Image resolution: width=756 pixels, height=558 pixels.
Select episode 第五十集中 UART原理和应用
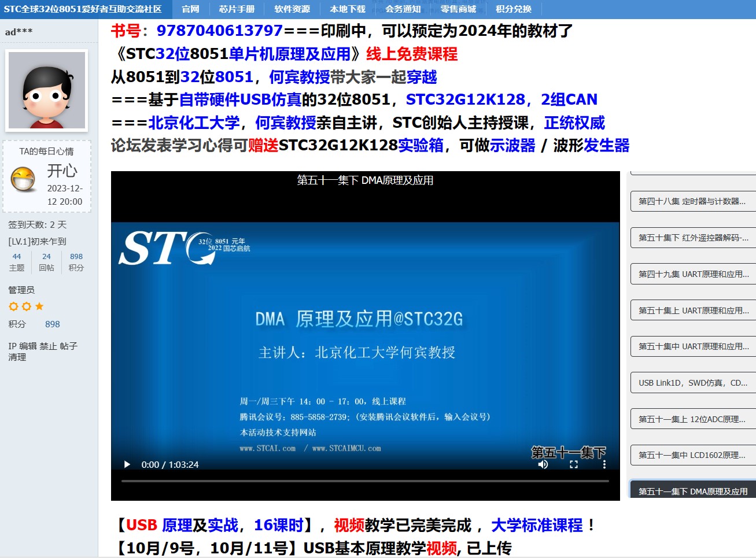pos(693,346)
